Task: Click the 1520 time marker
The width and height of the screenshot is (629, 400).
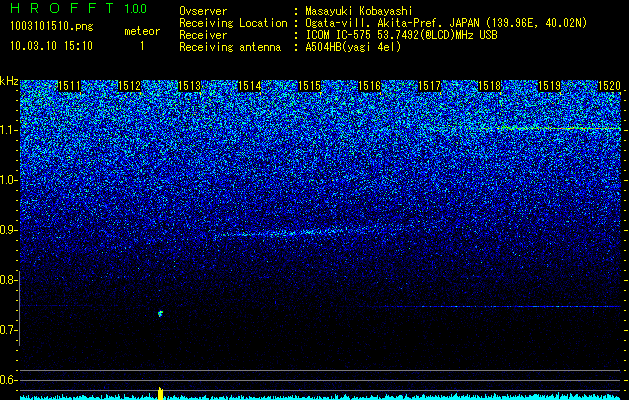Action: 609,86
